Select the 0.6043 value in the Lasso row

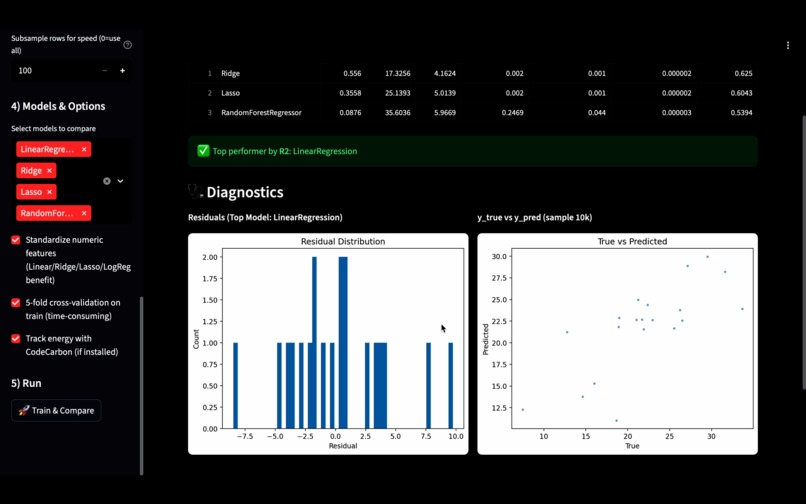tap(741, 93)
